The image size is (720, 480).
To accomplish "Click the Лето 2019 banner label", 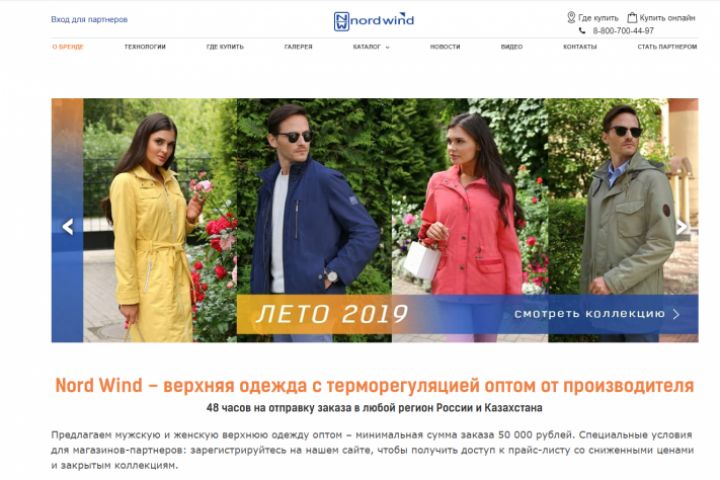I will (332, 314).
